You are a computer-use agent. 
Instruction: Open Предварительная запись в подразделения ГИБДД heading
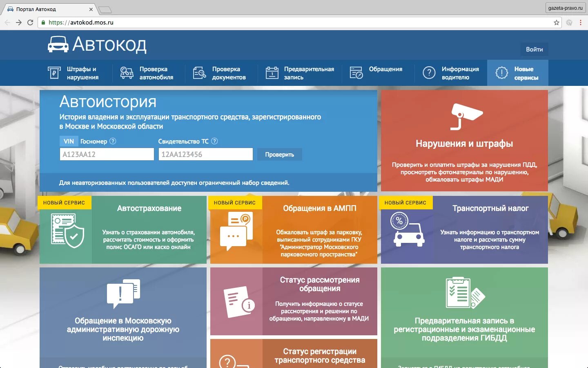[x=464, y=329]
